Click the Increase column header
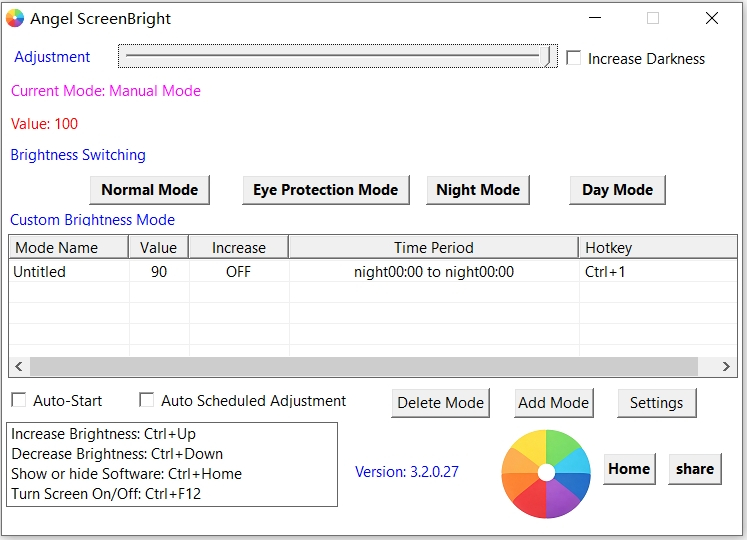This screenshot has height=540, width=747. 239,247
